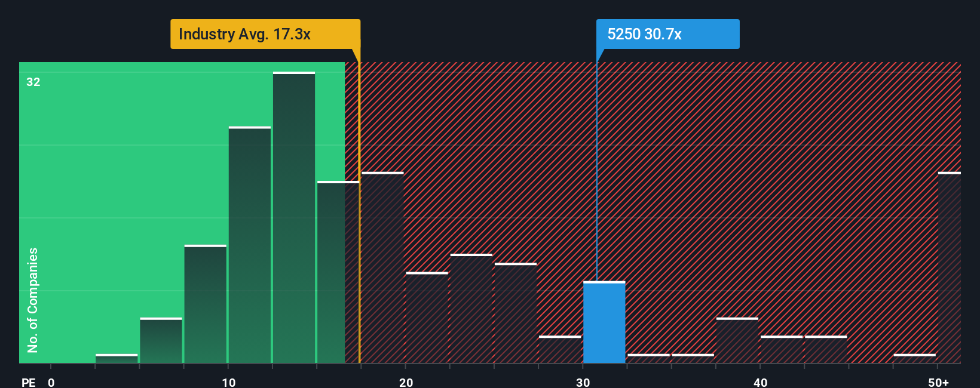Click the bar for PE 10 to 12.5
Image resolution: width=980 pixels, height=388 pixels.
(x=250, y=245)
